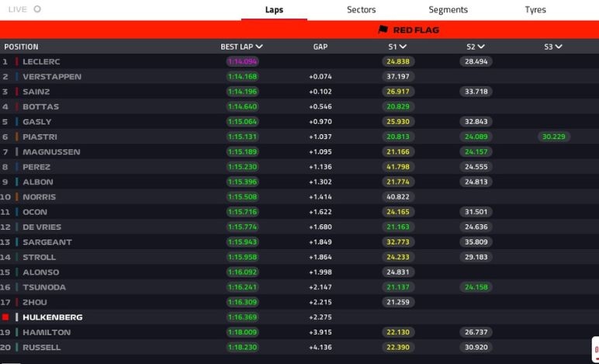Click the red flag icon in banner
The width and height of the screenshot is (599, 364).
[383, 30]
